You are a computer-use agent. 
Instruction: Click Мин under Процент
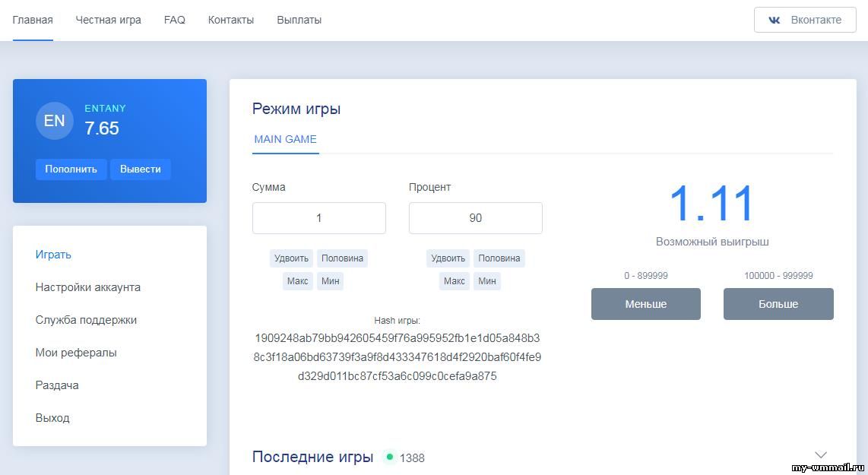[486, 281]
